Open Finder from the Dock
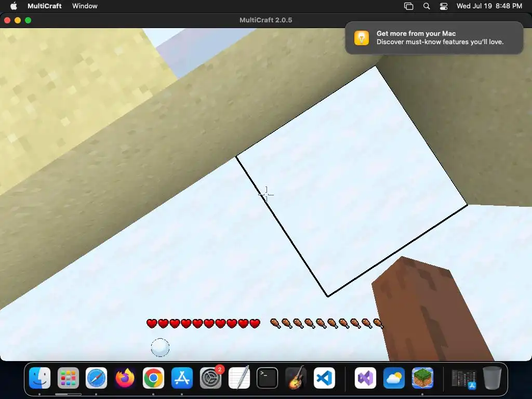532x399 pixels. (39, 378)
